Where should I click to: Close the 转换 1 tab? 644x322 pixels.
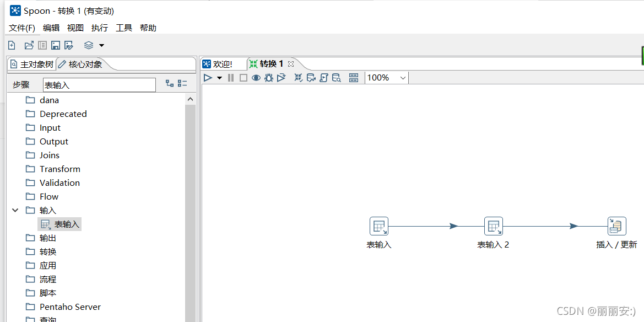click(x=291, y=64)
